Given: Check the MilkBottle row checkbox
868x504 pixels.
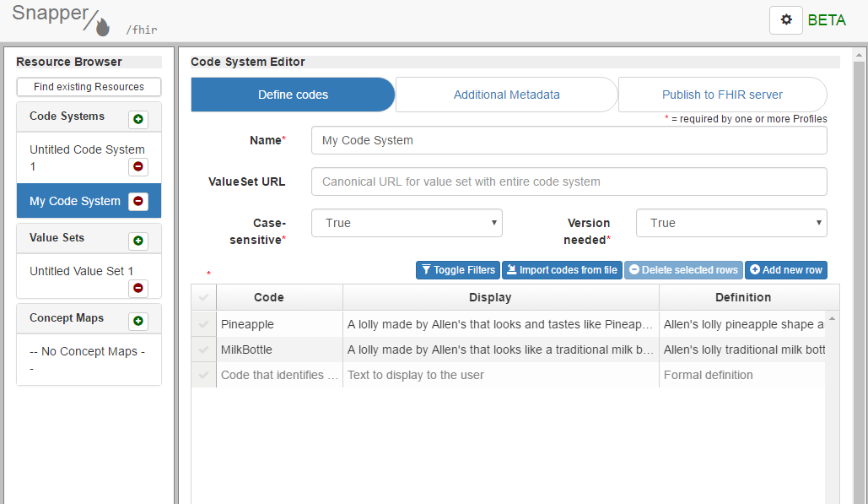Looking at the screenshot, I should 203,350.
